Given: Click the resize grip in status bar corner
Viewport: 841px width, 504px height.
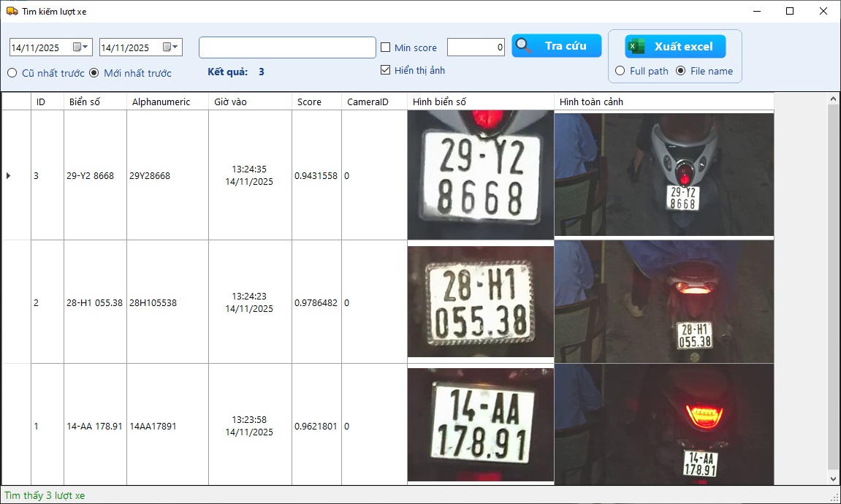Looking at the screenshot, I should coord(834,497).
